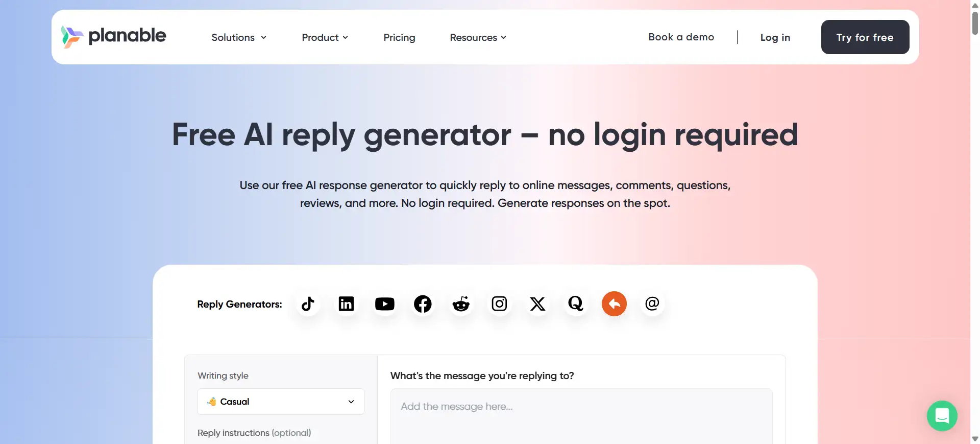Expand the Product navigation menu
The height and width of the screenshot is (444, 980).
click(x=325, y=37)
